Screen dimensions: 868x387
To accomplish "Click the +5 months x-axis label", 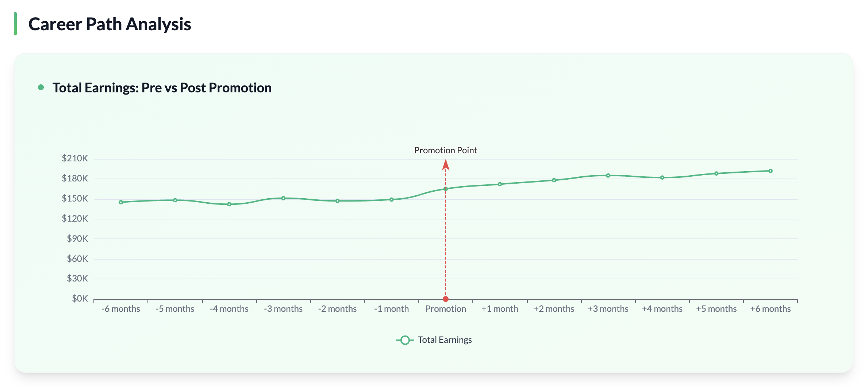I will tap(717, 309).
